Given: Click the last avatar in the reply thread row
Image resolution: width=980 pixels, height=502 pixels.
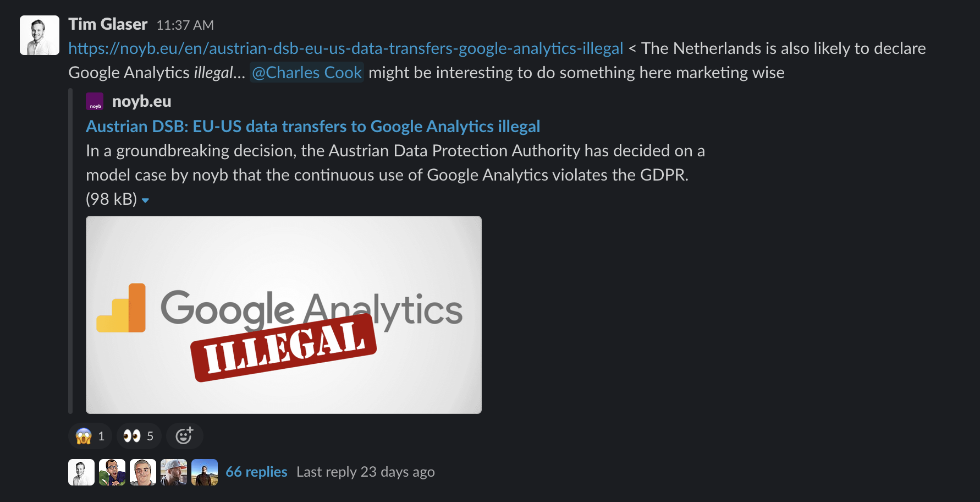Looking at the screenshot, I should tap(205, 472).
